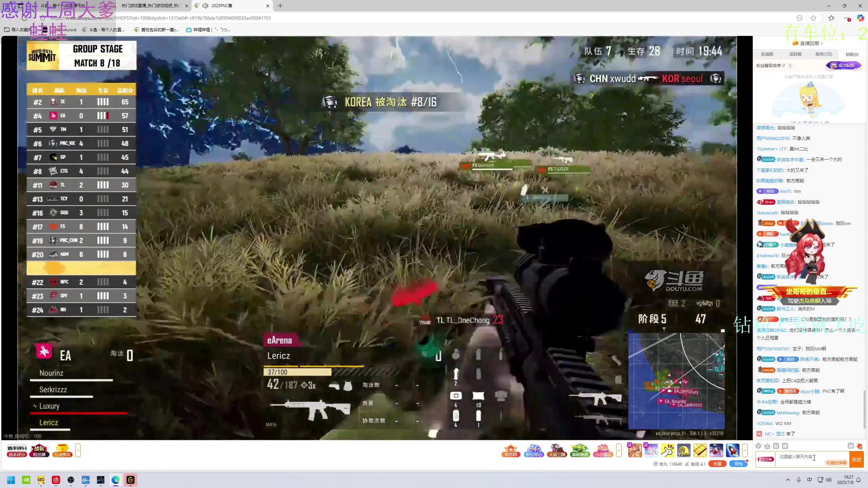Screen dimensions: 868x488
Task: Open the NVIDIA app on taskbar
Action: tap(26, 480)
